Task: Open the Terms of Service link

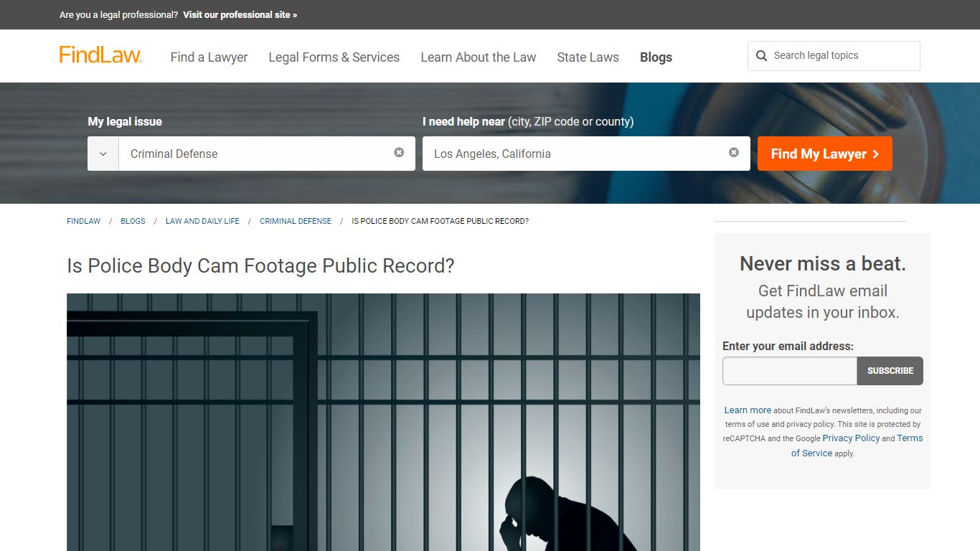Action: 857,446
